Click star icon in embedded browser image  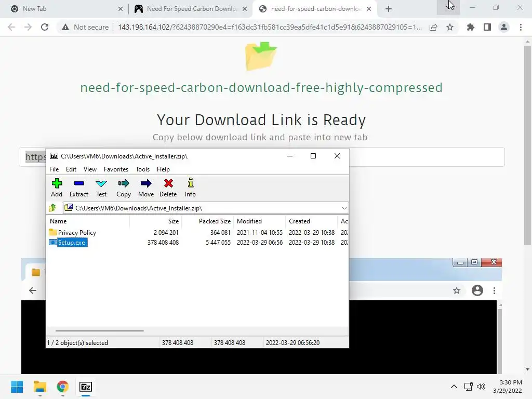[457, 290]
